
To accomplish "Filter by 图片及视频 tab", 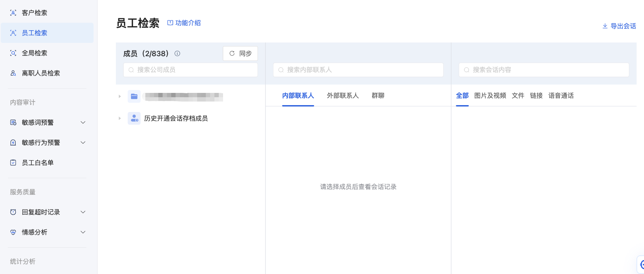I will click(x=490, y=96).
